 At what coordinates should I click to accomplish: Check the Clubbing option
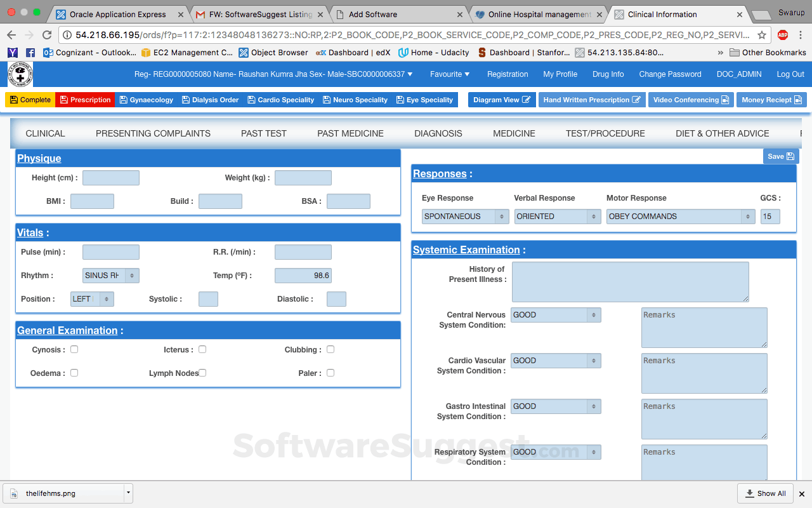click(330, 349)
